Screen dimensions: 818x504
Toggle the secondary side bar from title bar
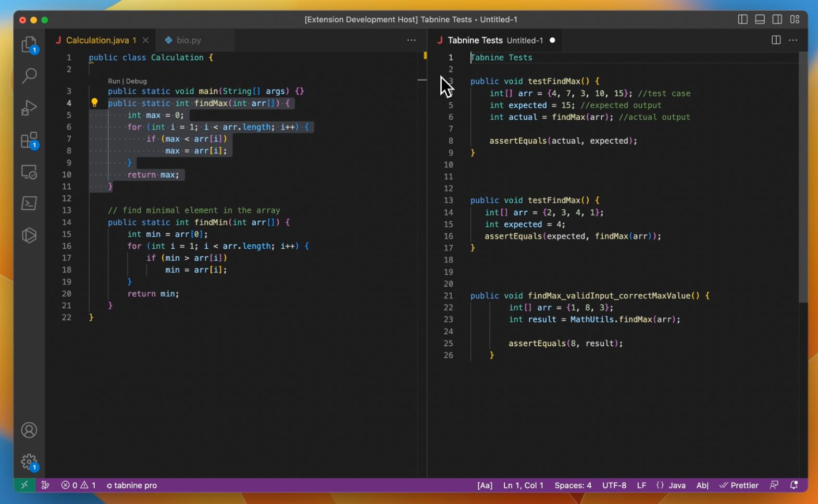(777, 19)
